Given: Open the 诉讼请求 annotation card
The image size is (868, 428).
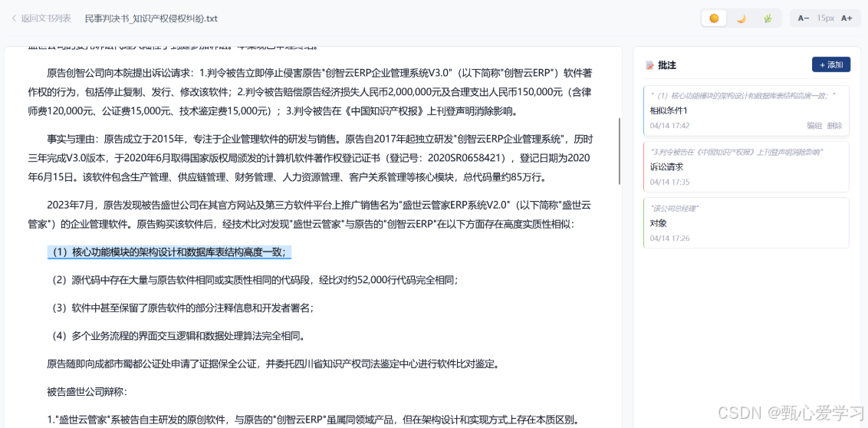Looking at the screenshot, I should point(745,166).
